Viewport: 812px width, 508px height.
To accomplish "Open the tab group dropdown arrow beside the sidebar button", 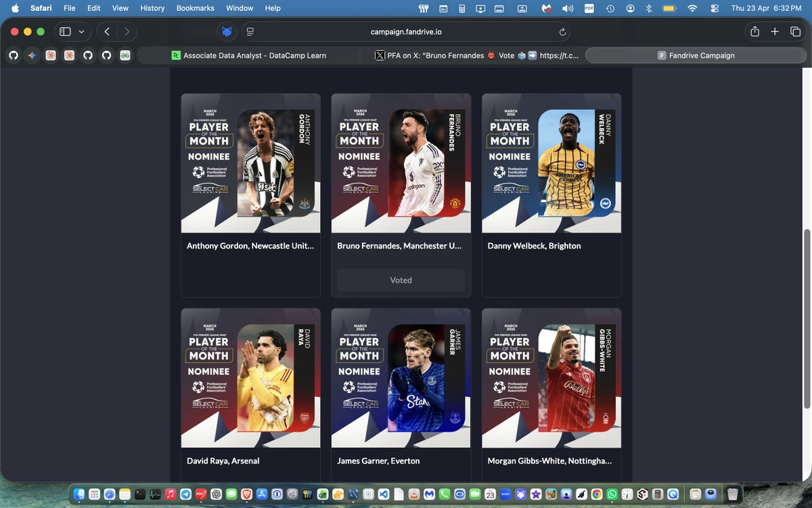I will (81, 31).
